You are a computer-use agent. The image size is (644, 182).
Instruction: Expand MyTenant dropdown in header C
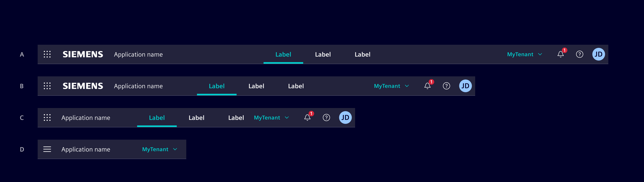coord(271,118)
